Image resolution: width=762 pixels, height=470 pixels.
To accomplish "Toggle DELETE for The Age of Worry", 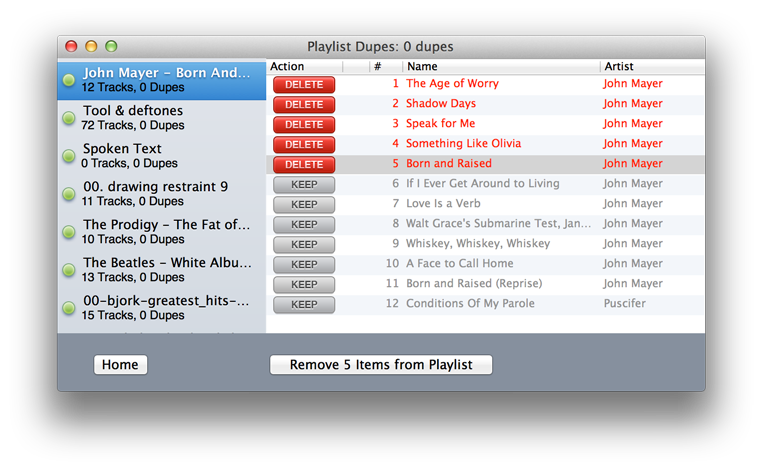I will pyautogui.click(x=304, y=85).
